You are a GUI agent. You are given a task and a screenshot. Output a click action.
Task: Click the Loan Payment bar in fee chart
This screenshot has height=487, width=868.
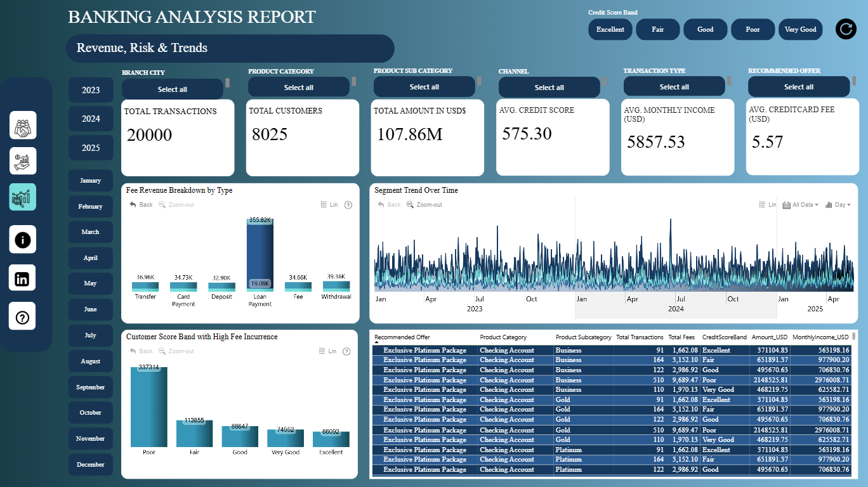click(x=260, y=254)
